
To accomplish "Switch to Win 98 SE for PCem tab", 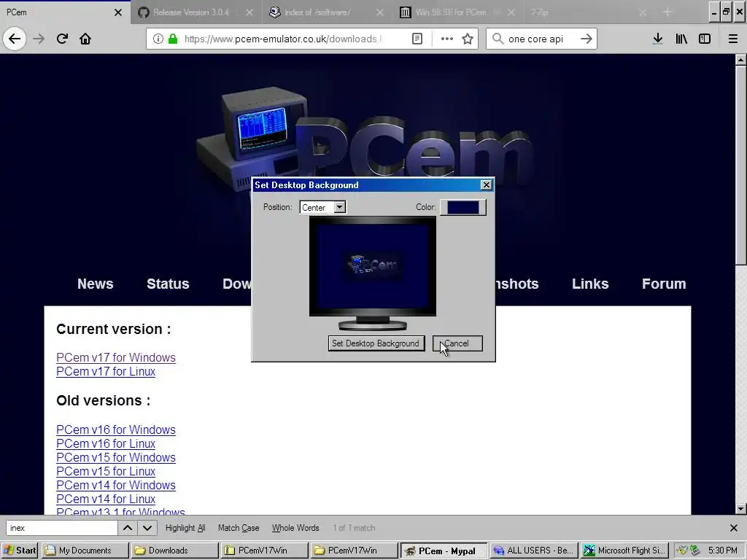I will point(450,12).
